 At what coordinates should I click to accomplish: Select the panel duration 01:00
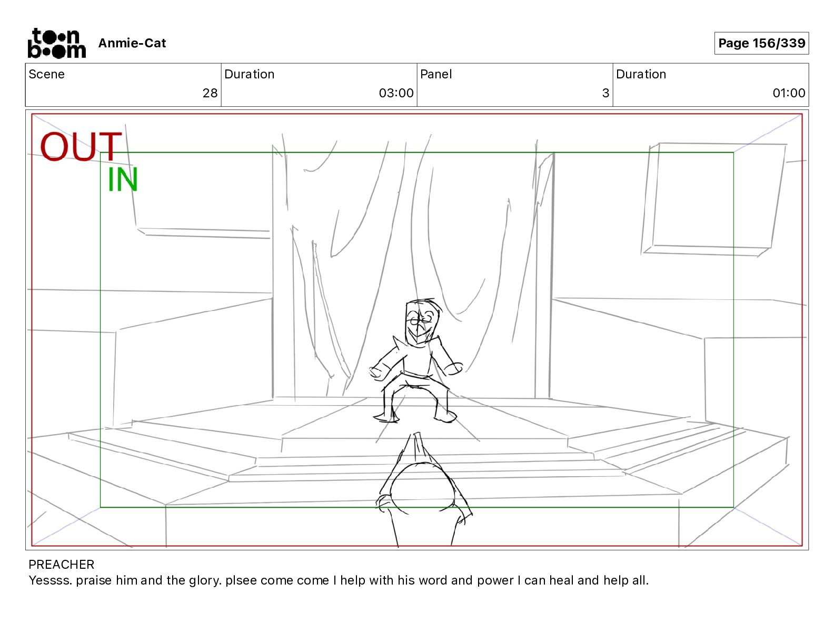pos(789,93)
